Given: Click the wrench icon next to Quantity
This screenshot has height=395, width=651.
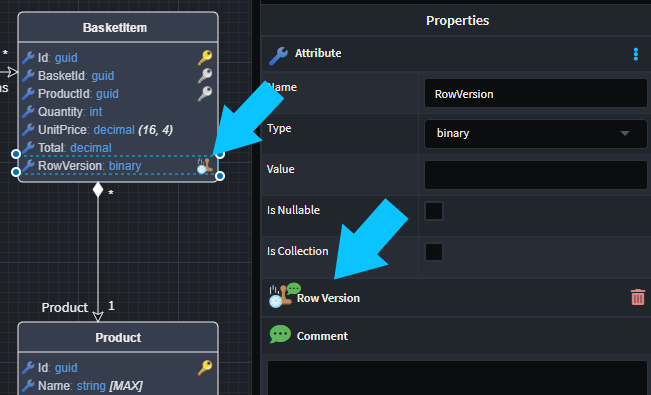Looking at the screenshot, I should [x=28, y=111].
